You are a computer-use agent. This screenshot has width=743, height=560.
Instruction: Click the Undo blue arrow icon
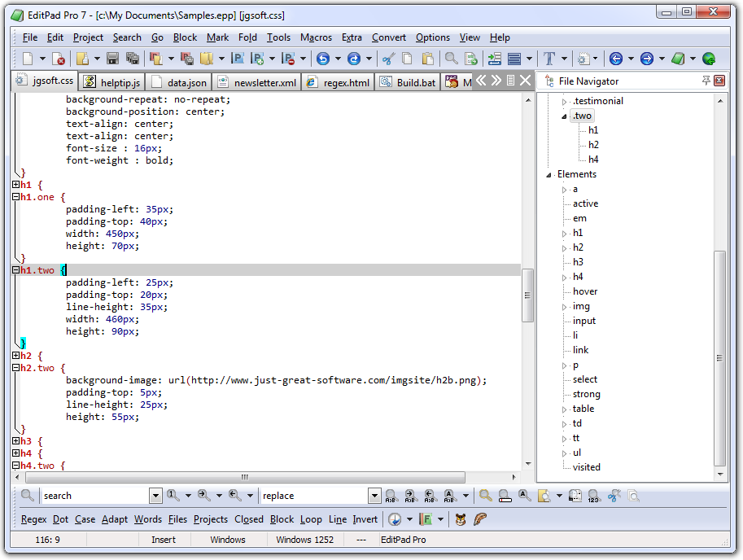pos(323,59)
